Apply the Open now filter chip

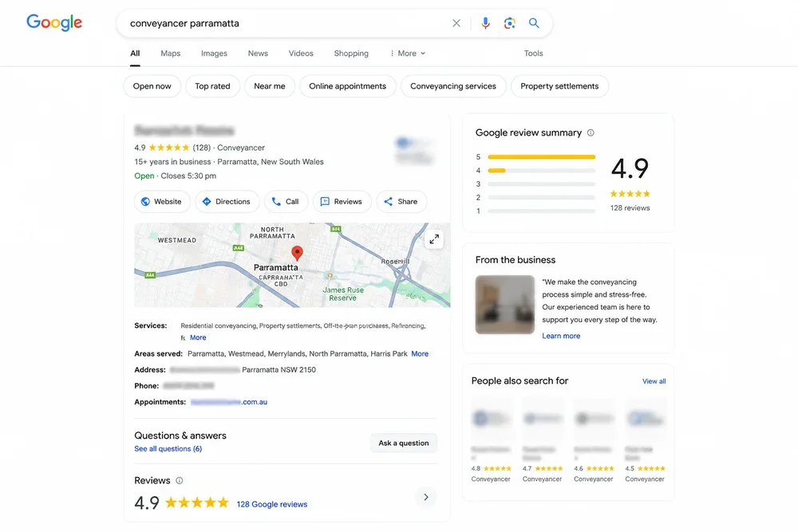[152, 86]
